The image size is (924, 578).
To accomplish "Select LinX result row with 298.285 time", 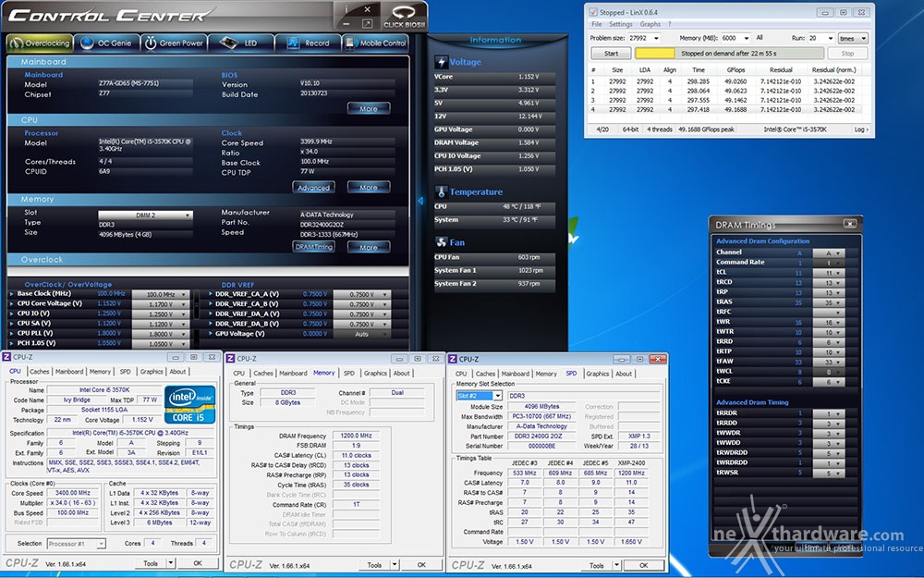I will [726, 81].
